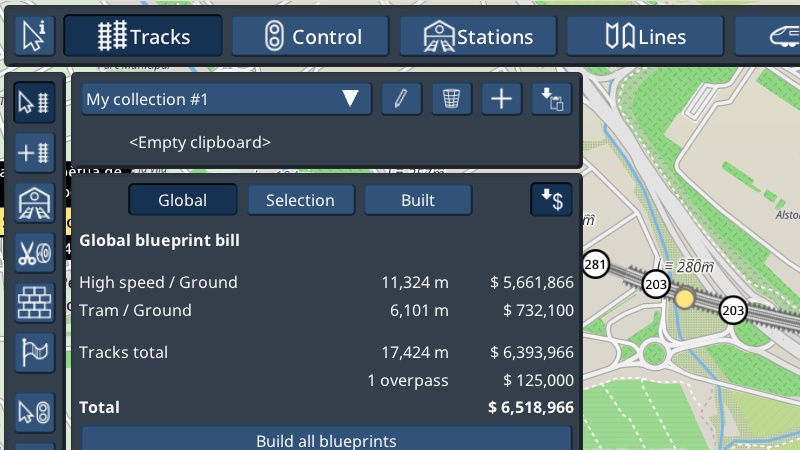Rename collection with the pencil icon
800x450 pixels.
(401, 99)
